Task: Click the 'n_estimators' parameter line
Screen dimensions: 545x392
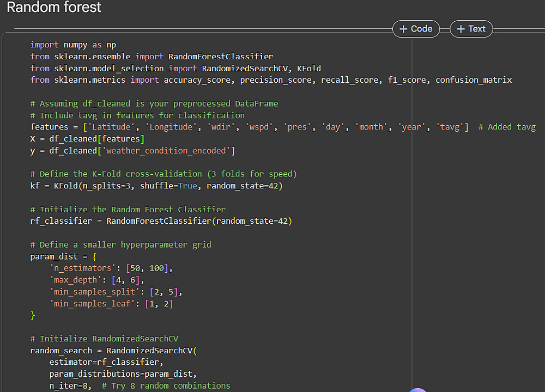Action: (111, 268)
